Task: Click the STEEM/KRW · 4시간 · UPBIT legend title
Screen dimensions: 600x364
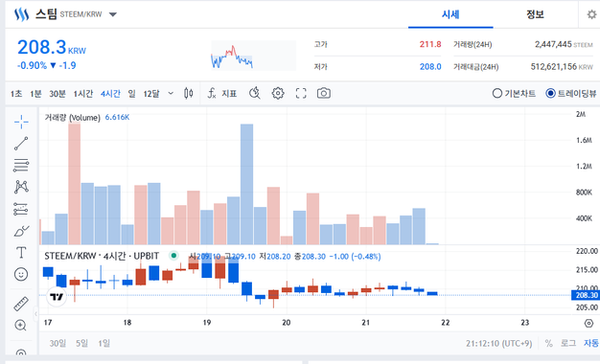Action: pos(102,256)
